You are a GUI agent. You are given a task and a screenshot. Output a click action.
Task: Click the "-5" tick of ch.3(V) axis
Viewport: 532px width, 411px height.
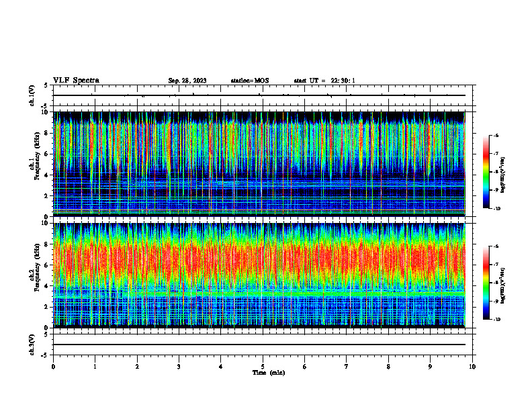pos(45,355)
